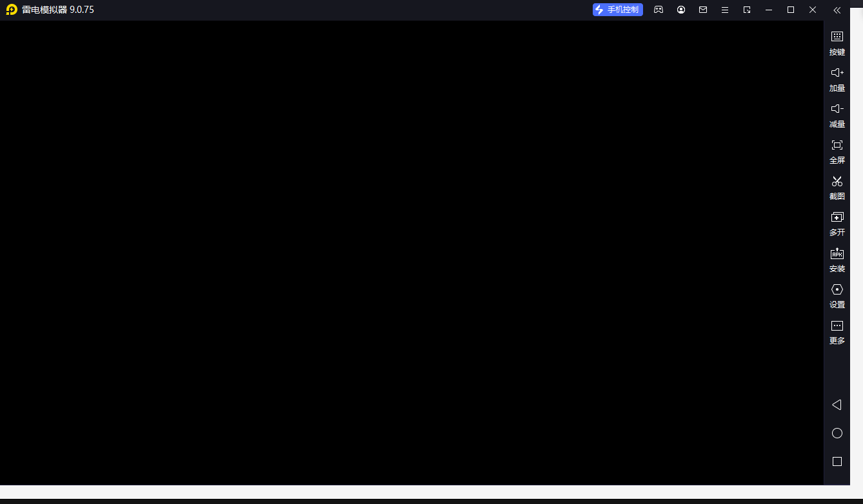Take a screenshot with 截图 scissors
The width and height of the screenshot is (863, 504).
[x=837, y=187]
